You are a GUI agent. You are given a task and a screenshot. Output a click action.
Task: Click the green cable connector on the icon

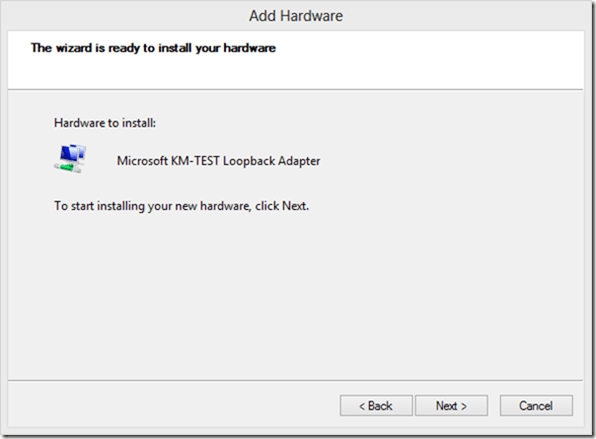tap(67, 168)
